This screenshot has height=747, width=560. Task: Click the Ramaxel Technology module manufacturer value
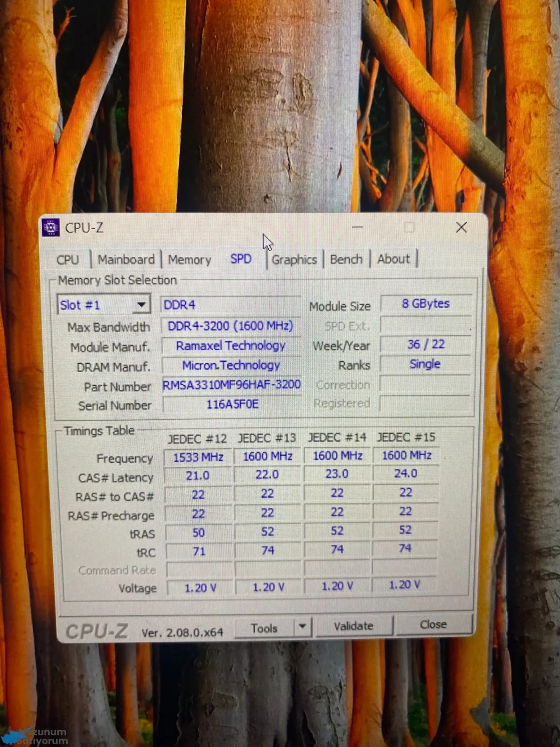231,345
